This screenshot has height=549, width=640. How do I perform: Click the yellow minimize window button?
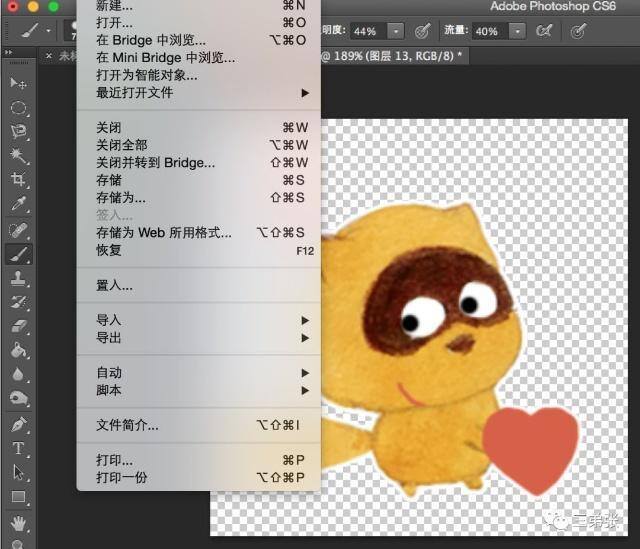[x=33, y=7]
